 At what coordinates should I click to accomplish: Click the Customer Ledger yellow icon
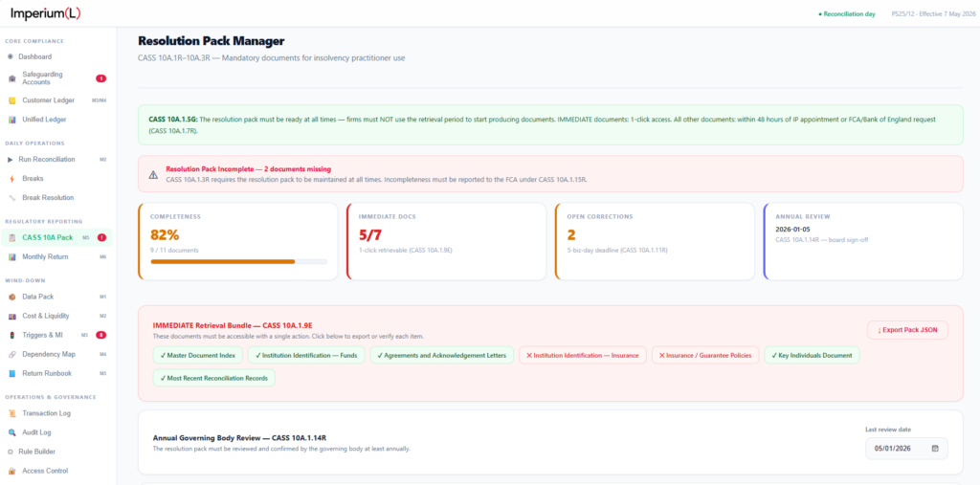pyautogui.click(x=11, y=100)
